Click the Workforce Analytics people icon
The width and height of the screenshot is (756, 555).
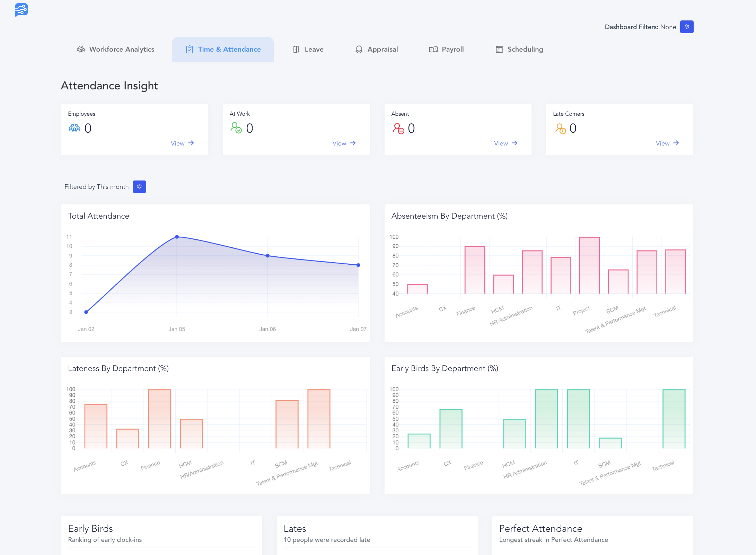tap(81, 49)
